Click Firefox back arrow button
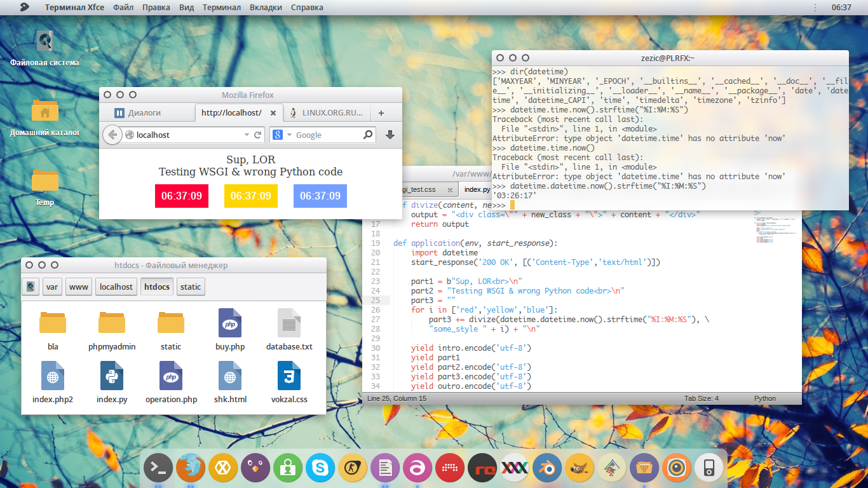Viewport: 868px width, 488px height. (x=112, y=135)
